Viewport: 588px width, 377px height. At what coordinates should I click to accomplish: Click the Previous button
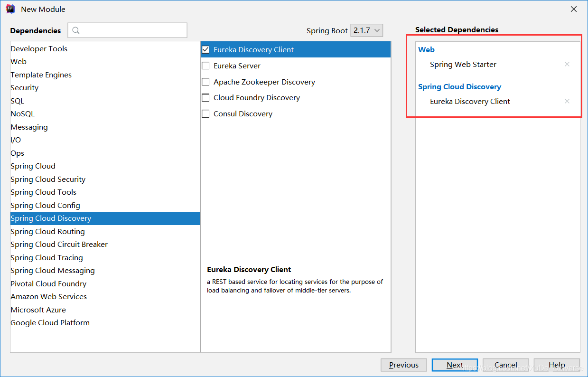(404, 365)
